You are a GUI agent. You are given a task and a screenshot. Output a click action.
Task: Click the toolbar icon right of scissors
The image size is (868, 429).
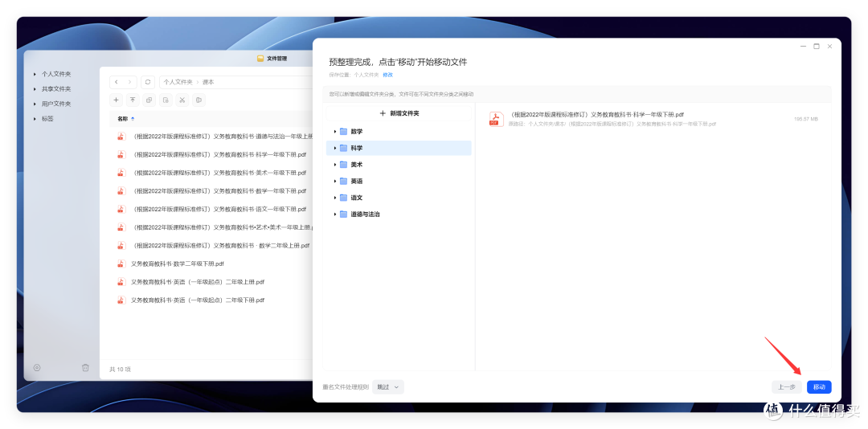pyautogui.click(x=199, y=100)
